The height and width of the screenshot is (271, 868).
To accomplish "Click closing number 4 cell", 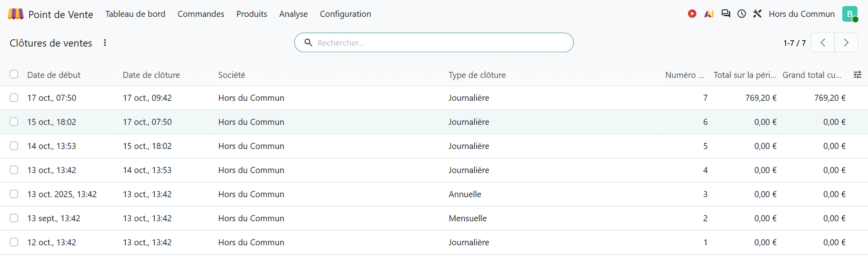I will [705, 170].
